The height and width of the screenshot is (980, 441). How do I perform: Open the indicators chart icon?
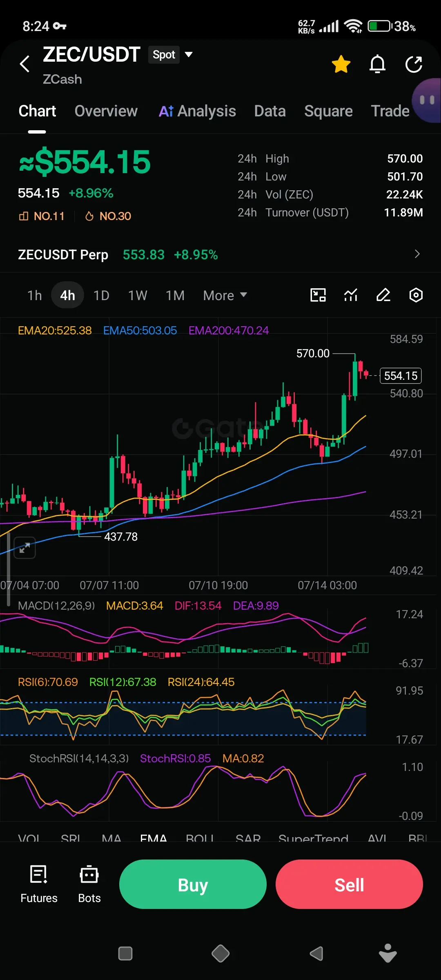(351, 295)
